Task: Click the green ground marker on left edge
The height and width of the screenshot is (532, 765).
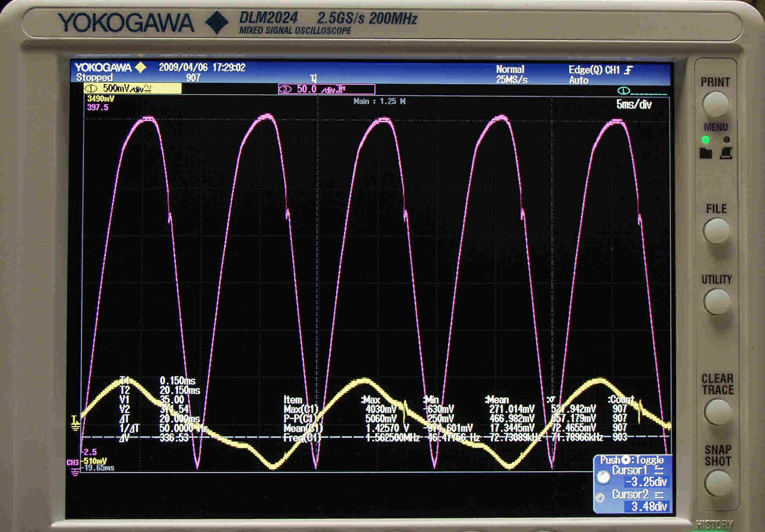Action: tap(75, 423)
